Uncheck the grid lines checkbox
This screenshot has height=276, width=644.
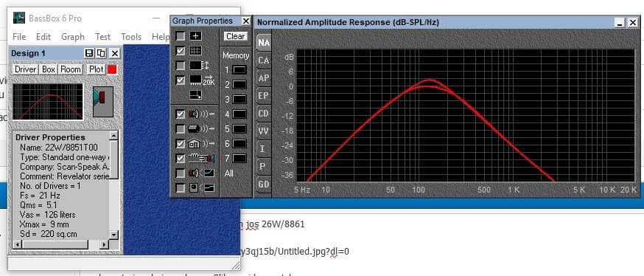tap(181, 51)
